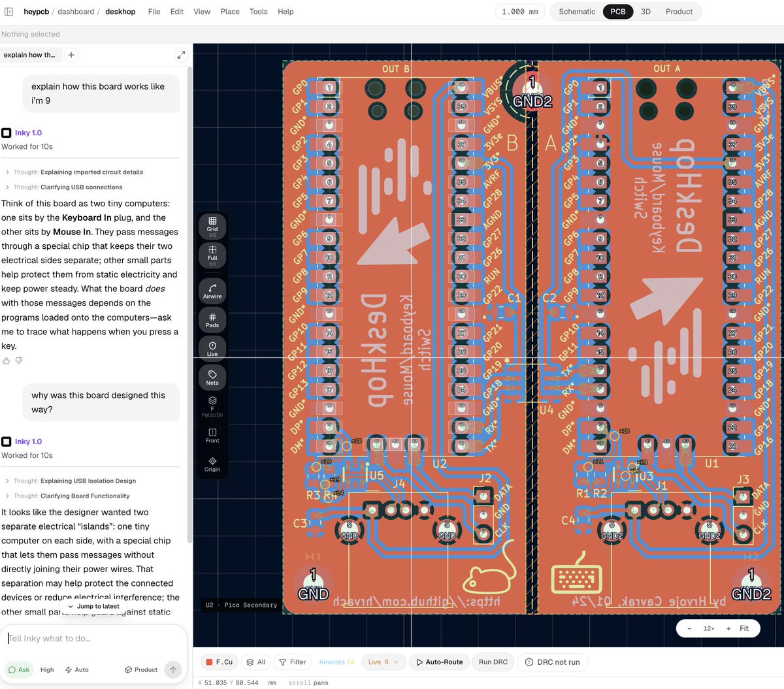
Task: Click the Tell Inky what to do input
Action: pyautogui.click(x=91, y=639)
